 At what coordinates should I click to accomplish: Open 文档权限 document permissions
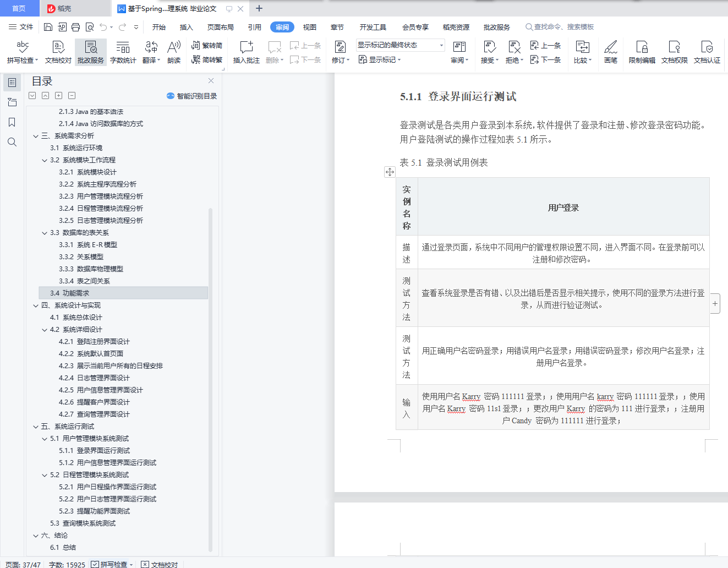pyautogui.click(x=675, y=52)
